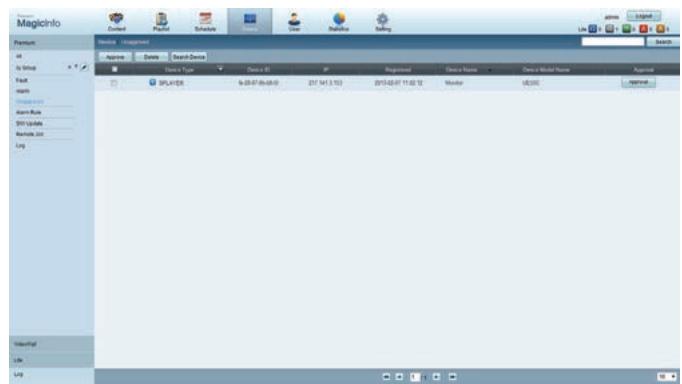Open the bottom Log sidebar item

[19, 374]
